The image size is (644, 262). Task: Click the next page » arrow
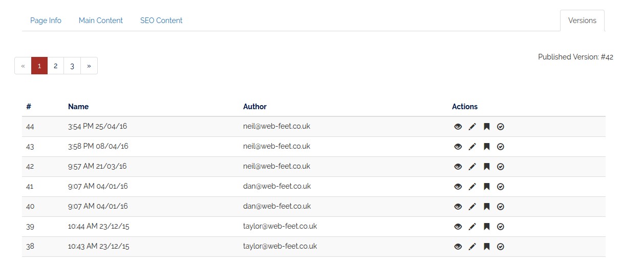89,66
